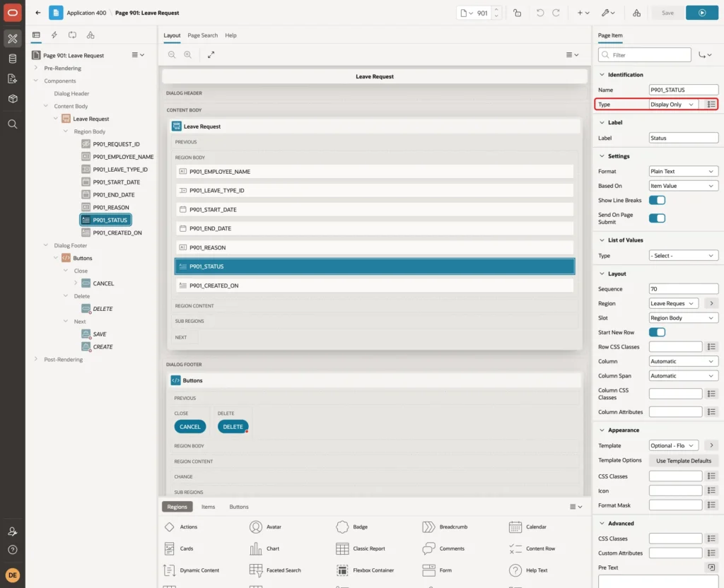Select DELETE button in layout

tap(233, 426)
